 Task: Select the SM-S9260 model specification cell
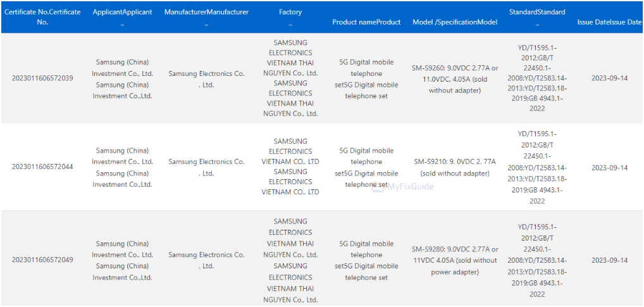[455, 79]
